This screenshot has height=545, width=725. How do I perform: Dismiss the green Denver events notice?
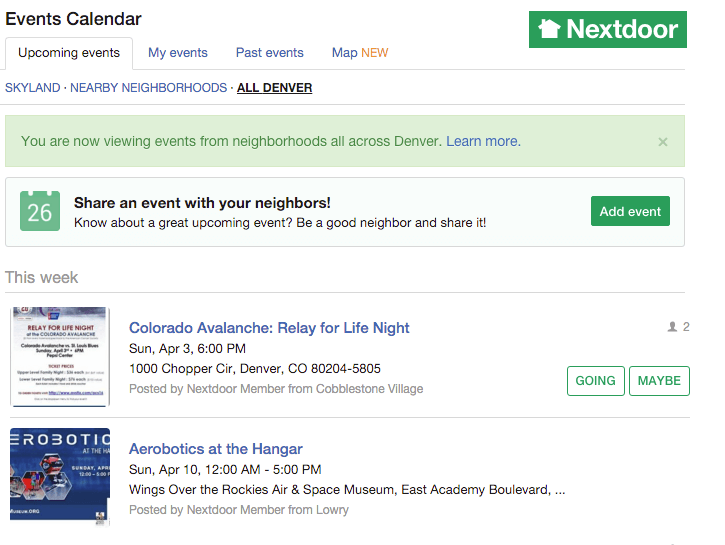coord(663,142)
